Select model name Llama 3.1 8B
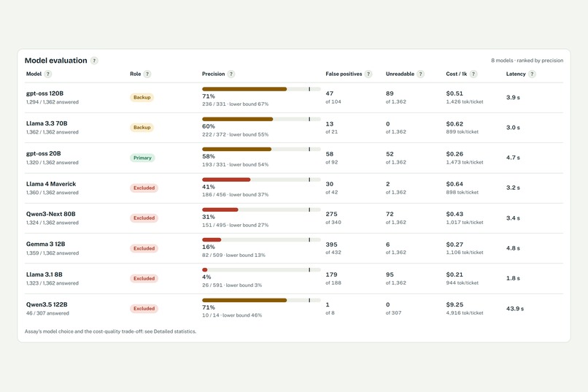588x392 pixels. coord(44,274)
